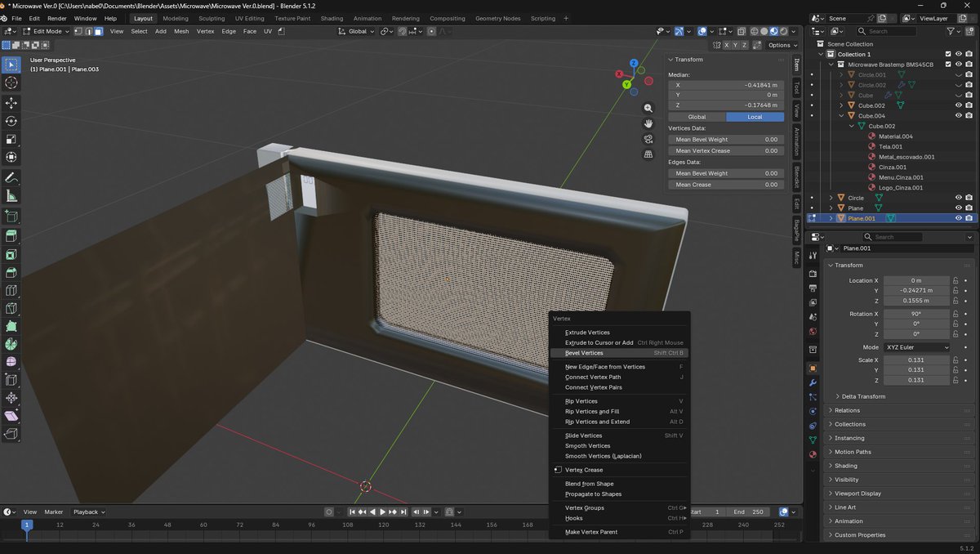
Task: Hide Cube.004 with its eye icon
Action: (x=959, y=116)
